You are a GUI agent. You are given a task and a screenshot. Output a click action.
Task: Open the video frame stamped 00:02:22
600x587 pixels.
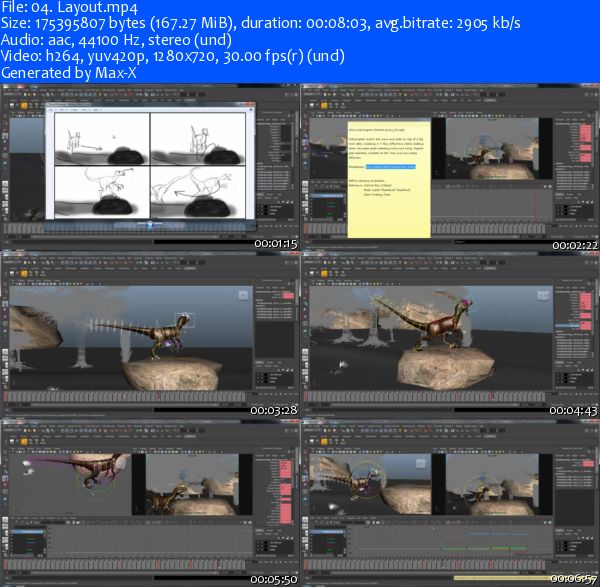coord(450,167)
